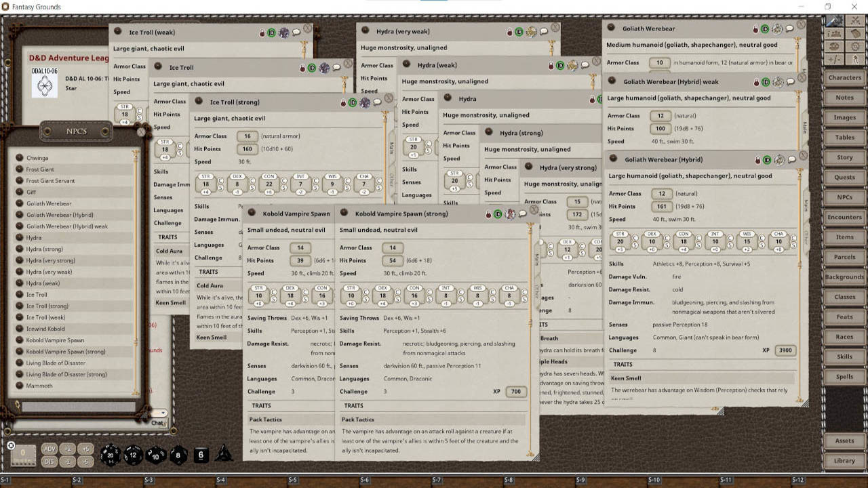Toggle the +5 dice modifier button
Viewport: 868px width, 488px height.
pyautogui.click(x=86, y=447)
